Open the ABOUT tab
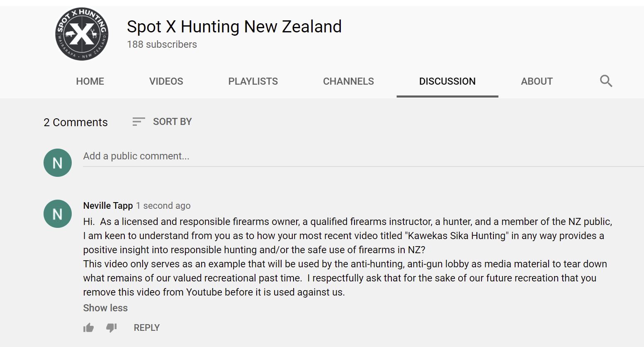 coord(537,81)
